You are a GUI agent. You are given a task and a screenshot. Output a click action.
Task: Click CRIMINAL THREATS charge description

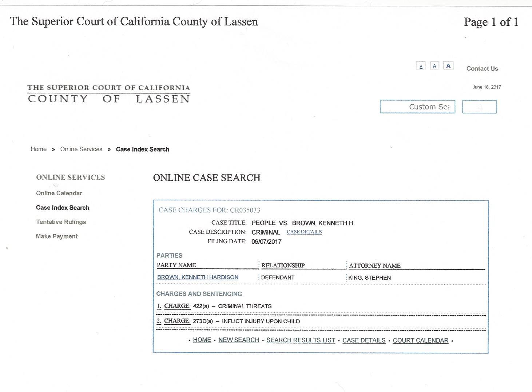245,306
